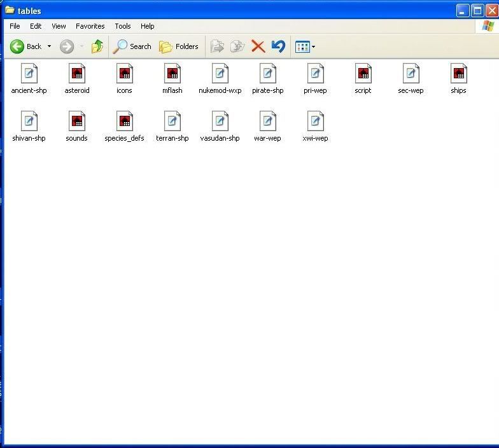The image size is (499, 448).
Task: Toggle the Folders pane
Action: click(x=178, y=46)
